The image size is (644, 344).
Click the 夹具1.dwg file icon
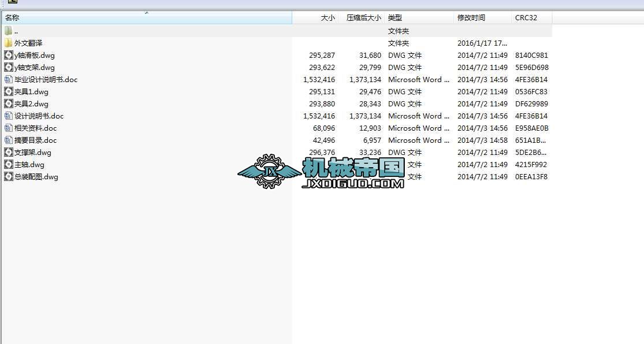pyautogui.click(x=8, y=91)
